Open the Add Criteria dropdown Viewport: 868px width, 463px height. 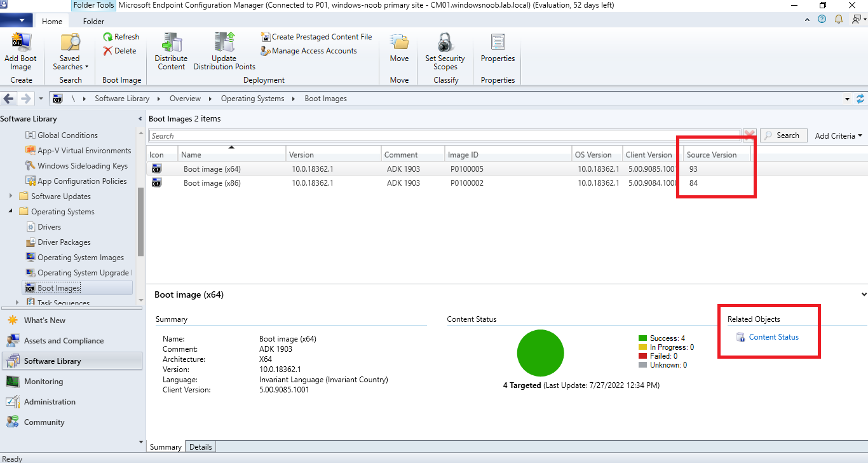(839, 135)
